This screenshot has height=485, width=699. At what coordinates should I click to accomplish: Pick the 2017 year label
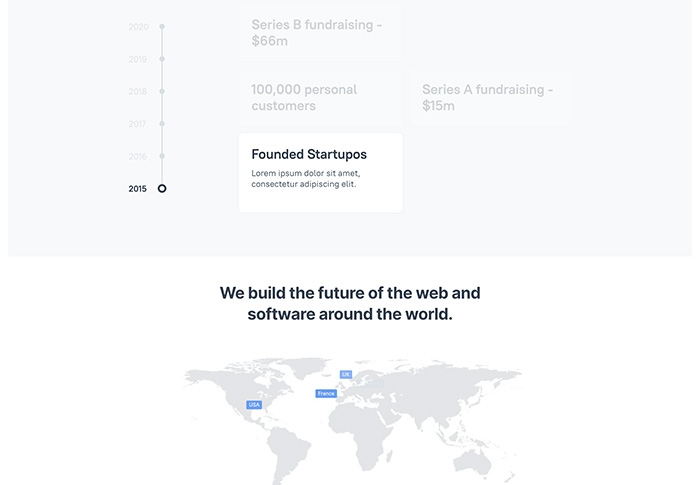tap(138, 124)
